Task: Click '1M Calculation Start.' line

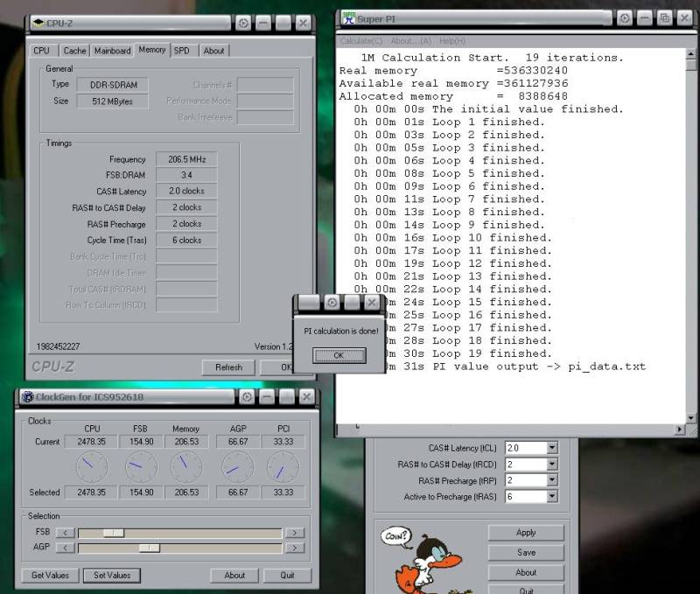Action: (x=435, y=58)
